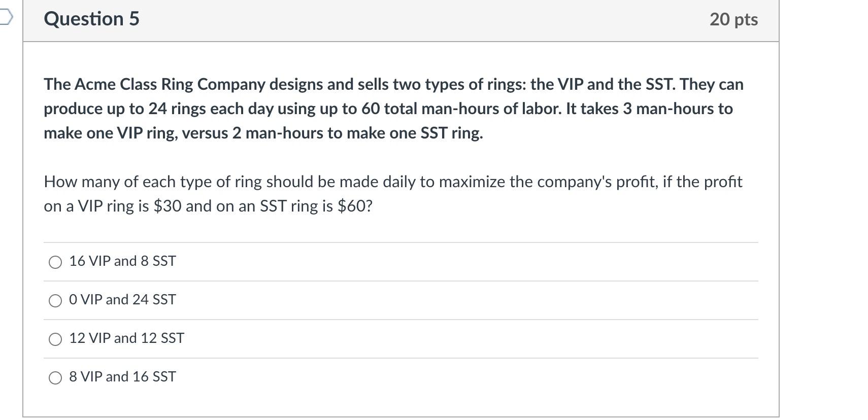Click the "Acme Class Ring Company" text
The image size is (868, 420).
pos(170,84)
